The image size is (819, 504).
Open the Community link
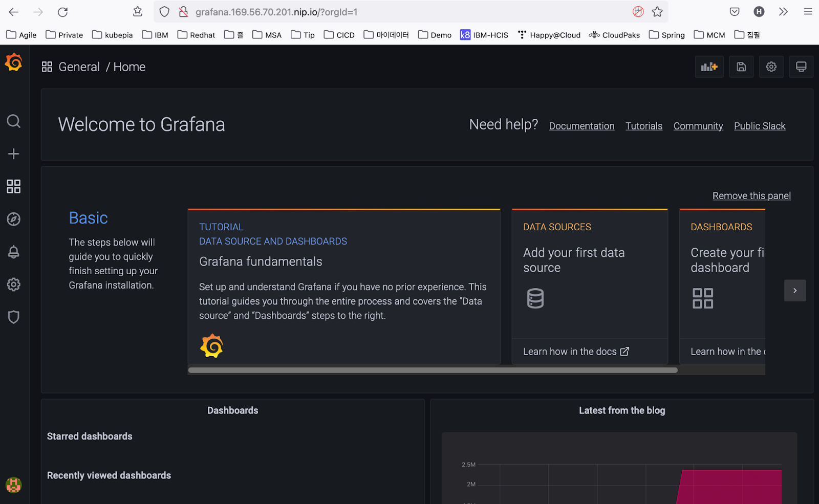[698, 126]
